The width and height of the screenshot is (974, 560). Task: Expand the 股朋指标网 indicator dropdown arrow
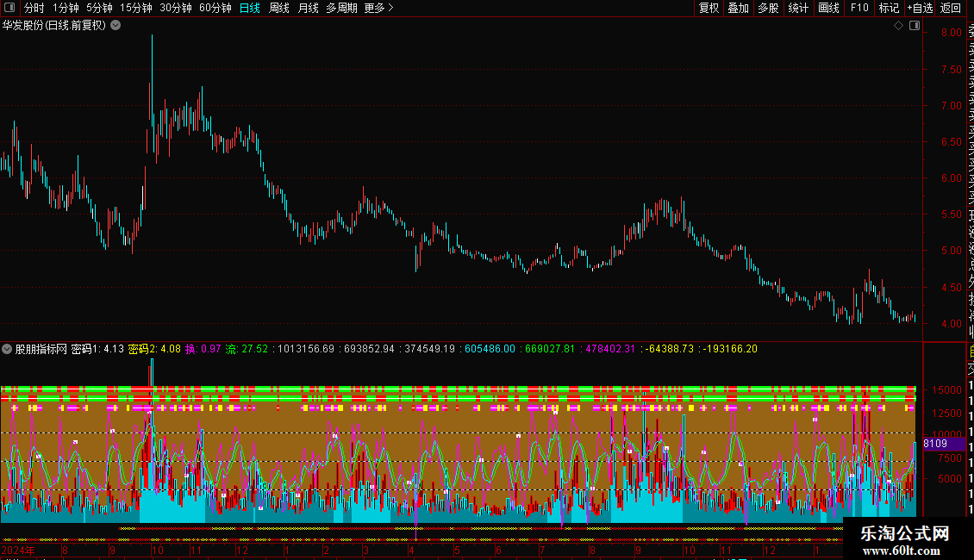(x=7, y=349)
